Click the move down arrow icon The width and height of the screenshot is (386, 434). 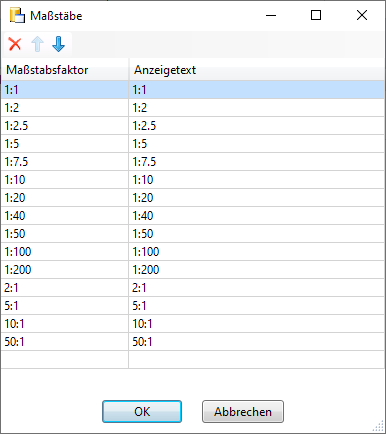click(58, 44)
